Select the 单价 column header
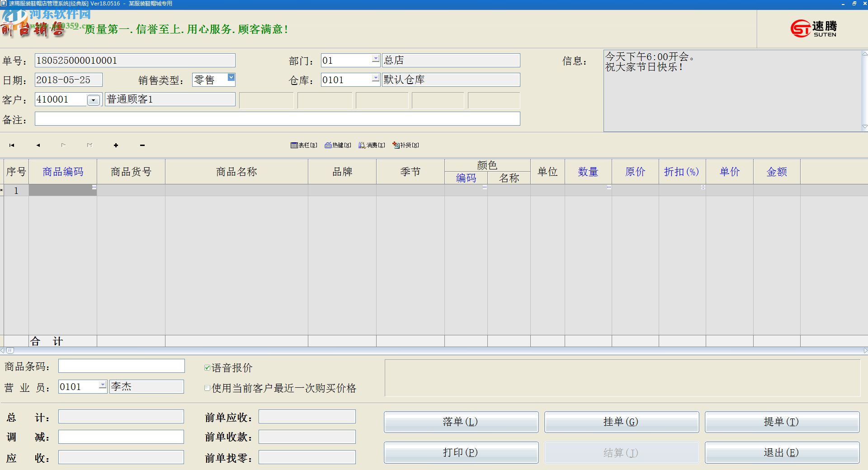This screenshot has width=868, height=470. tap(730, 172)
